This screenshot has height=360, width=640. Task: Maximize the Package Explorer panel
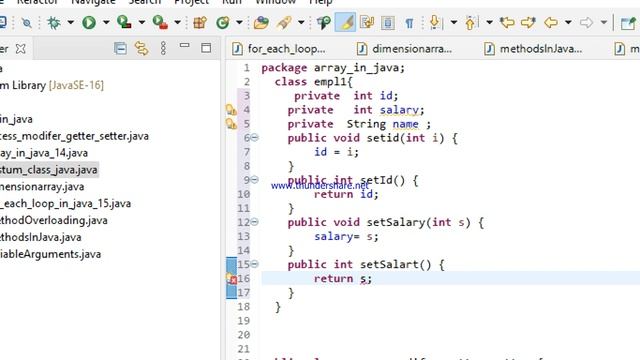pyautogui.click(x=206, y=48)
